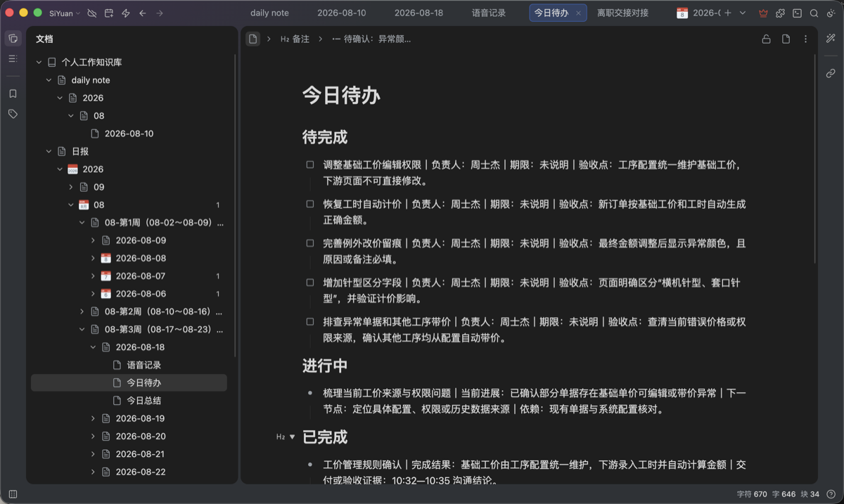Open the daily note calendar icon
Image resolution: width=844 pixels, height=504 pixels.
click(x=109, y=13)
